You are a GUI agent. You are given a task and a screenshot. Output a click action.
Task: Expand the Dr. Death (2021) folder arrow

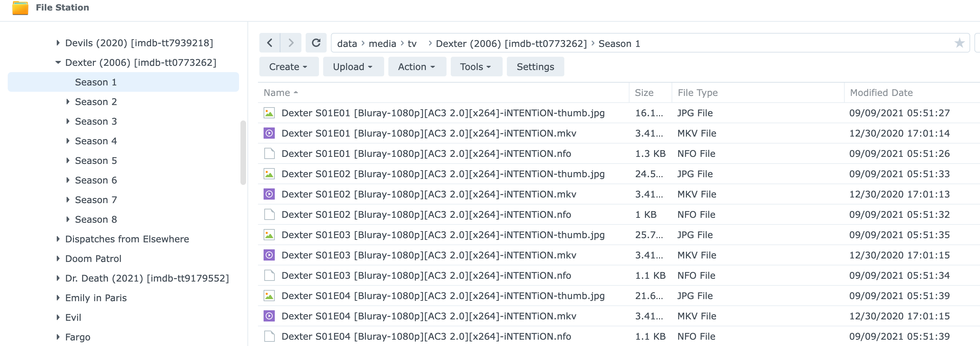point(58,278)
